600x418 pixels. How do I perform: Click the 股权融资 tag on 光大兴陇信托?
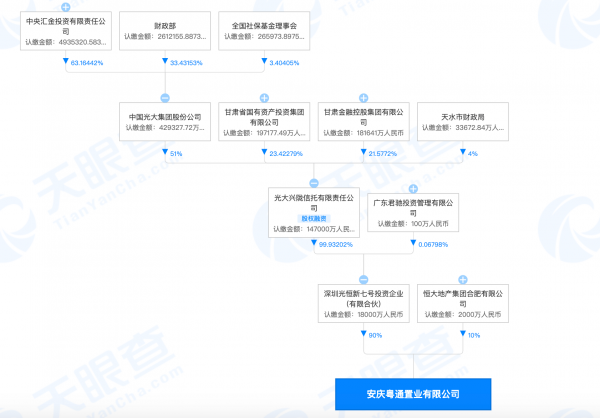pos(314,219)
